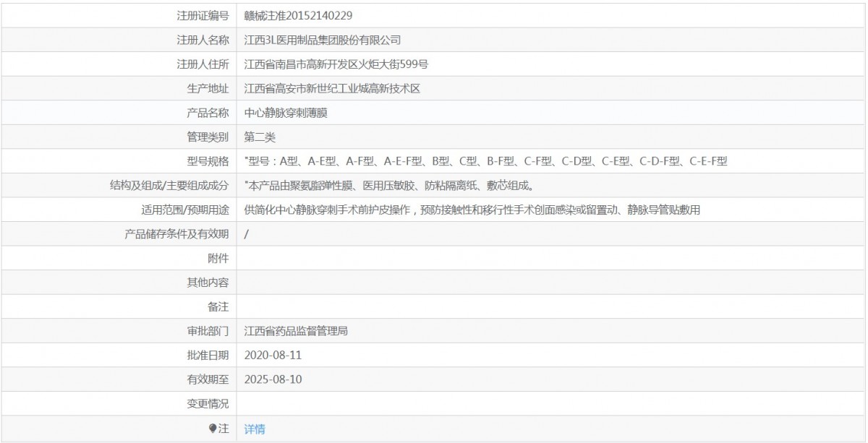
Task: Click the 生产地址 label
Action: tap(208, 89)
